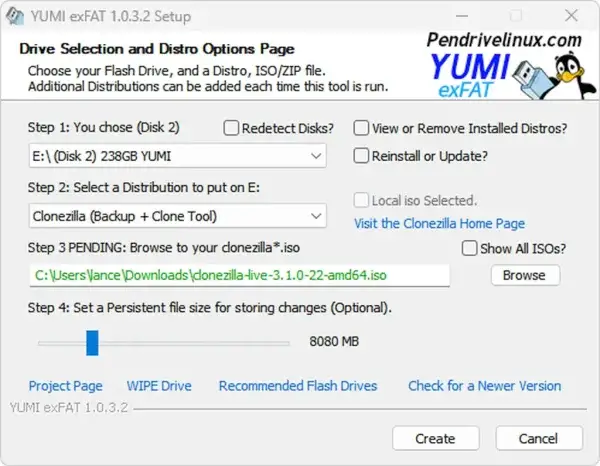Screen dimensions: 600x466
Task: Visit the Clonezilla Home Page link
Action: pyautogui.click(x=439, y=223)
